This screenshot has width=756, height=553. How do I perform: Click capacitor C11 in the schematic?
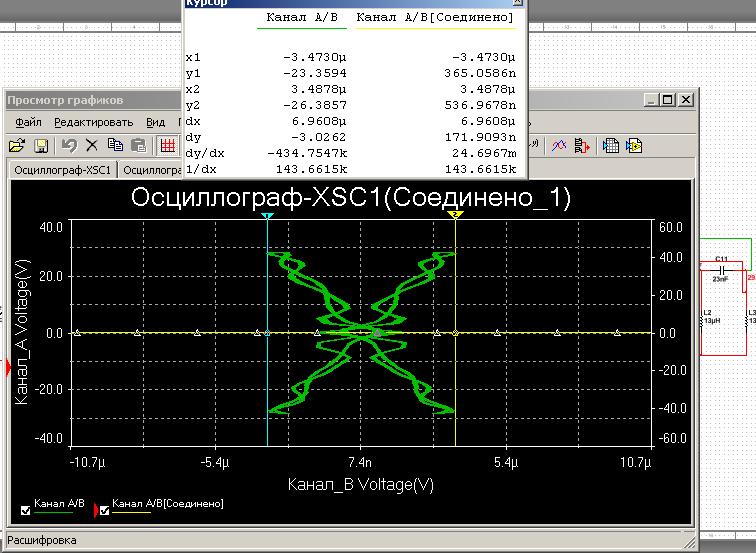pyautogui.click(x=722, y=269)
